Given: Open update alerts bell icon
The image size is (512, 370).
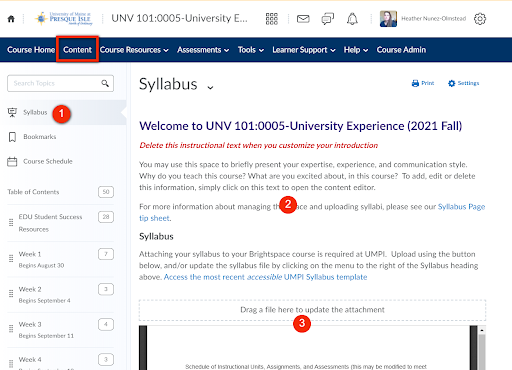Looking at the screenshot, I should (352, 19).
